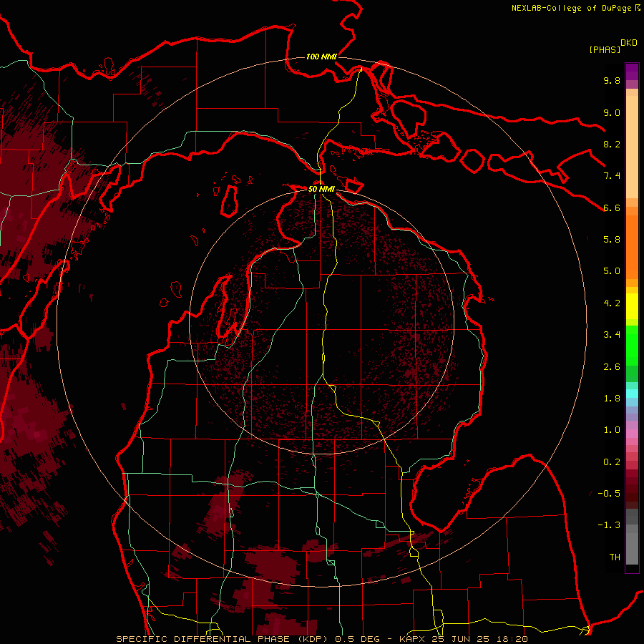Select the 1.0 legend value
Screen dimensions: 644x644
coord(612,430)
